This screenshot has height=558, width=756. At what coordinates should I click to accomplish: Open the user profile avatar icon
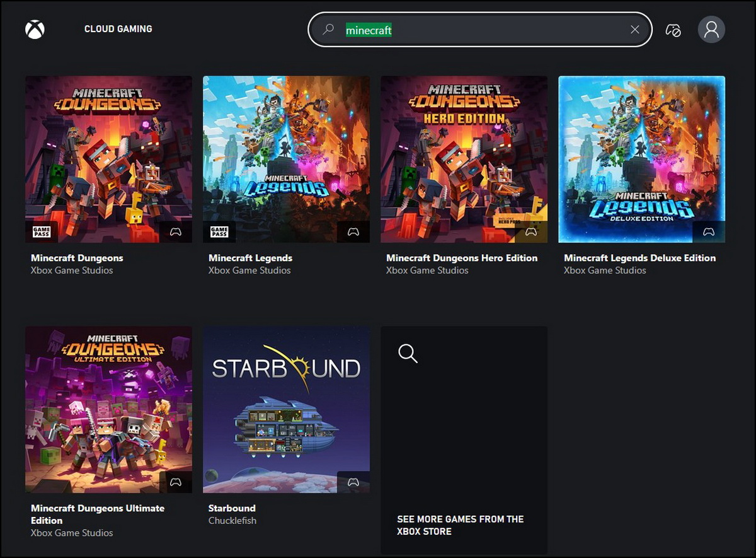(x=711, y=30)
